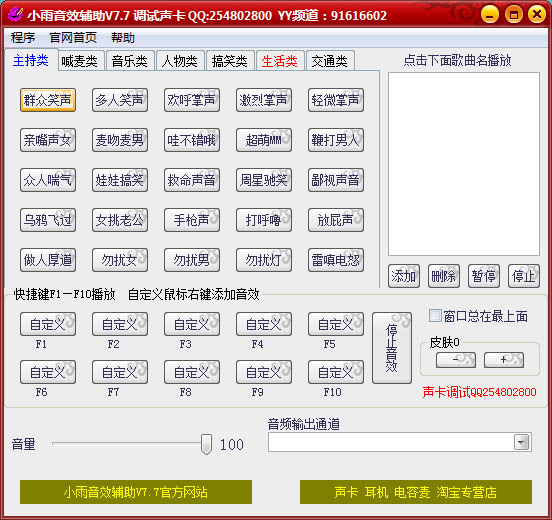Click inside the song playlist box

[x=464, y=164]
